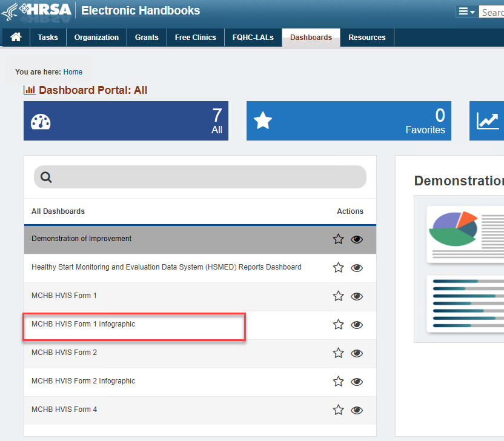Favorite MCHB HVIS Form 4 with star
Viewport: 504px width, 441px height.
[x=338, y=410]
